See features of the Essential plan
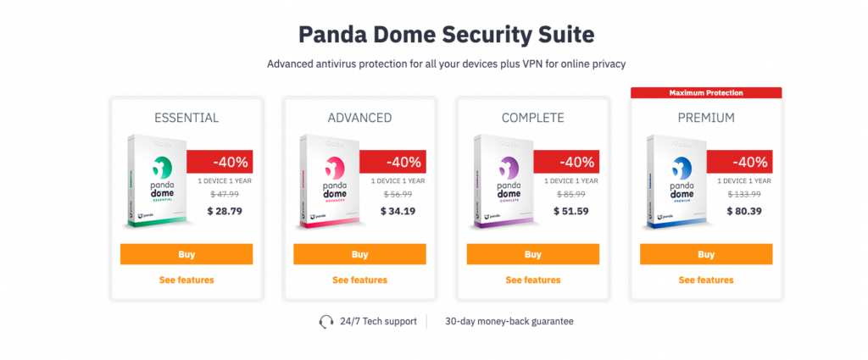The width and height of the screenshot is (868, 360). tap(186, 280)
